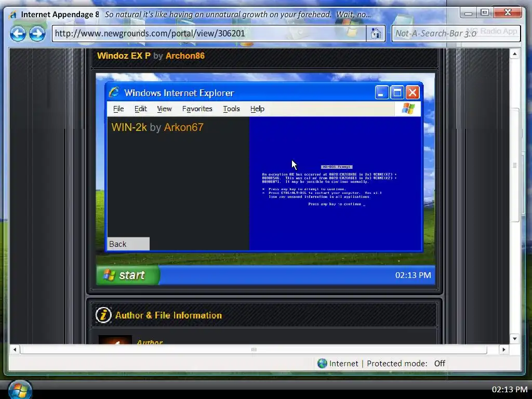Open the Tools menu

click(x=231, y=109)
